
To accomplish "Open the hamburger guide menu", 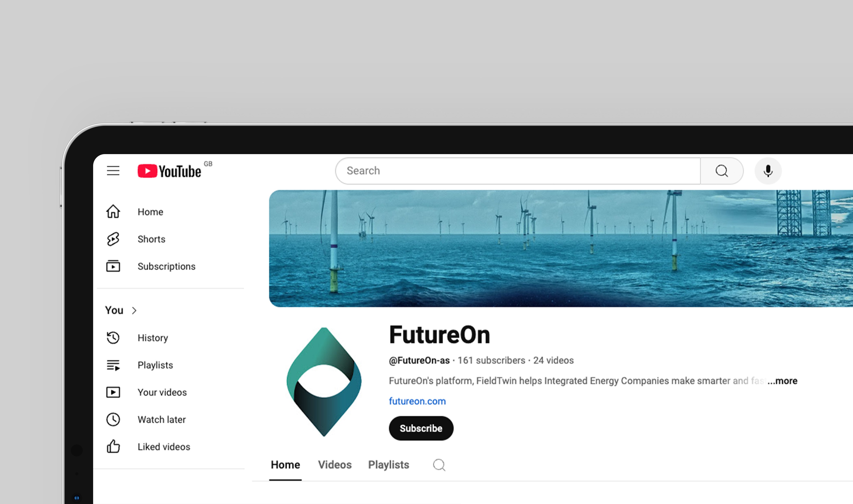I will (113, 171).
